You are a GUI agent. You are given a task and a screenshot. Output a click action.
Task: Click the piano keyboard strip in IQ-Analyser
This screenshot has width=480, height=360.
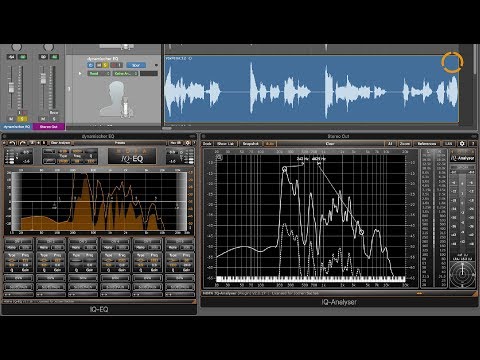click(x=311, y=279)
